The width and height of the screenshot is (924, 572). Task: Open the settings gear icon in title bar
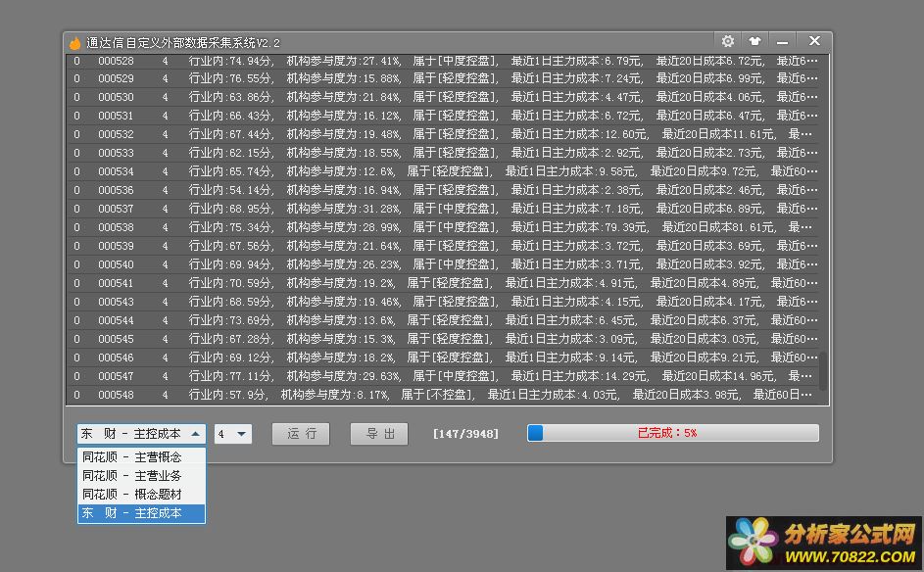[x=728, y=41]
